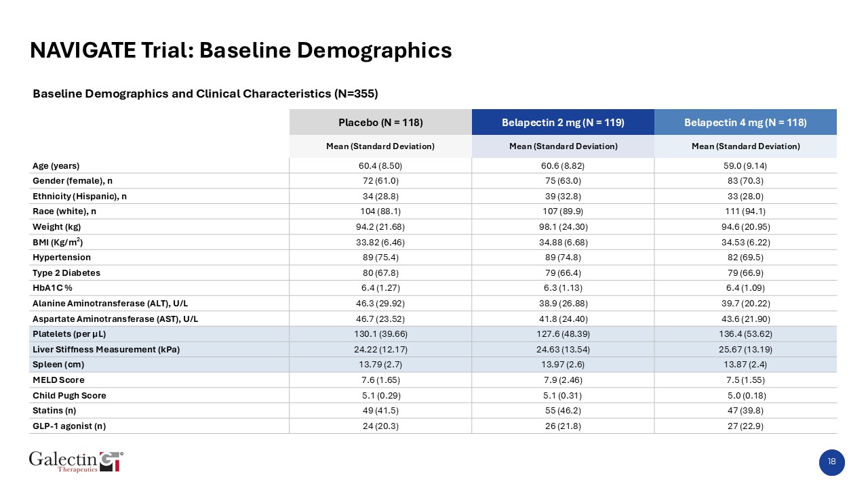Viewport: 868px width, 488px height.
Task: Click the NAVIGATE Trial slide title
Action: [x=241, y=50]
